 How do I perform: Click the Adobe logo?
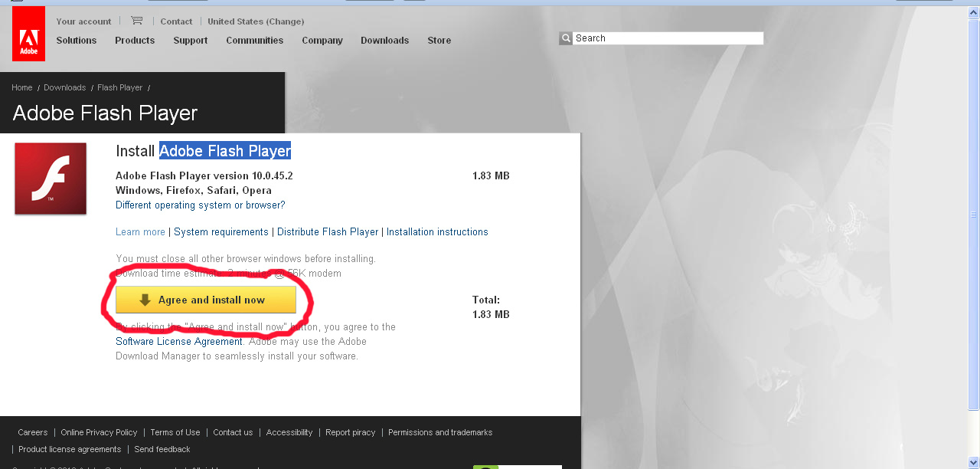pyautogui.click(x=28, y=34)
